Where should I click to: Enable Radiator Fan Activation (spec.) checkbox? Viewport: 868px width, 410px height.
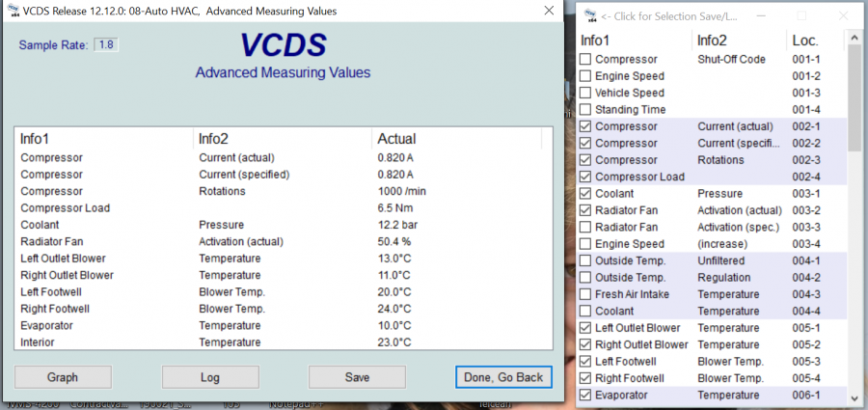[585, 228]
